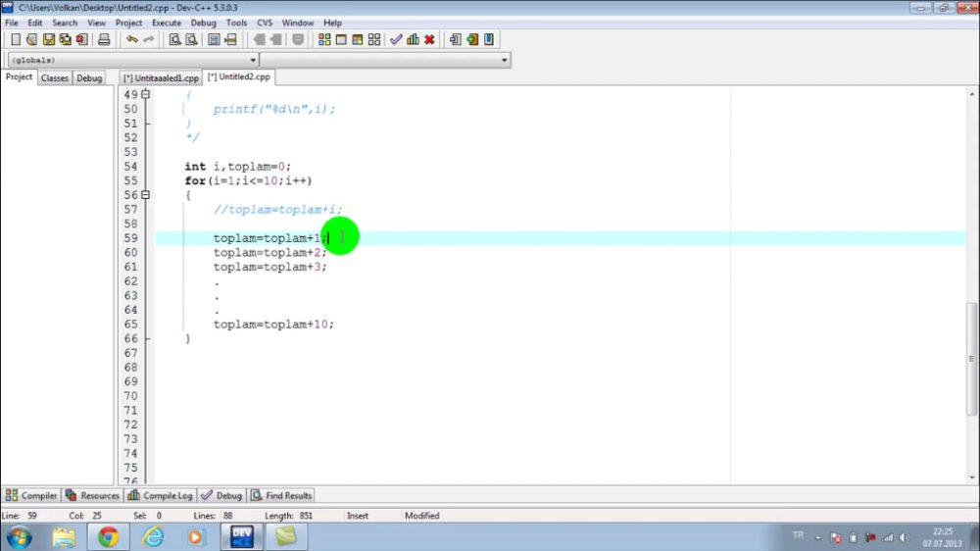980x551 pixels.
Task: Click the Compile icon with the four colored squares
Action: 324,39
